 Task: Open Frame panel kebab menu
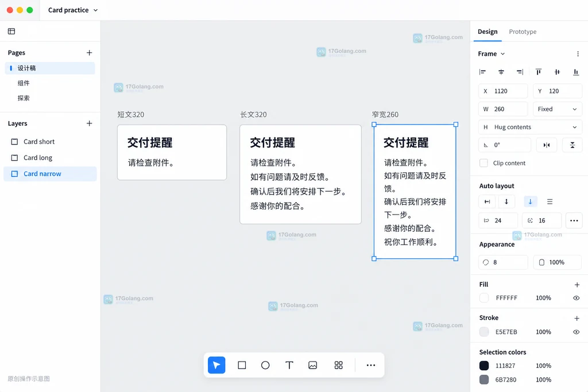click(578, 54)
